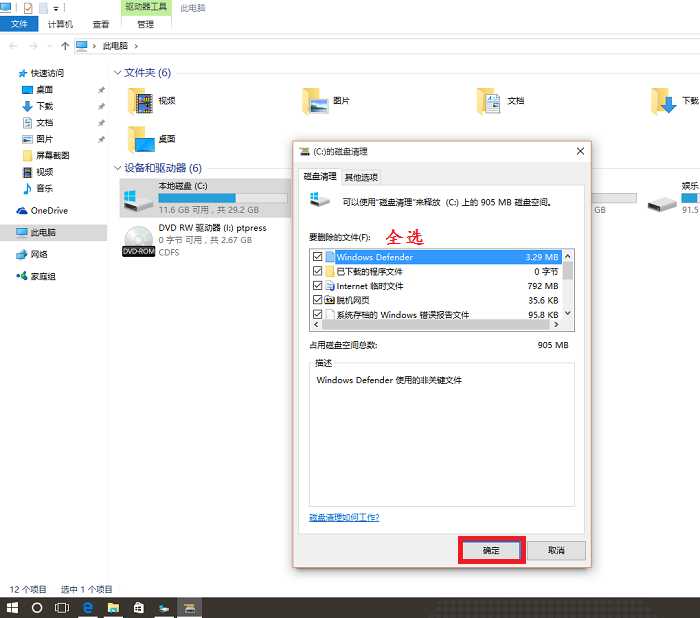
Task: Open 磁盘清理如何工作? link
Action: (344, 517)
